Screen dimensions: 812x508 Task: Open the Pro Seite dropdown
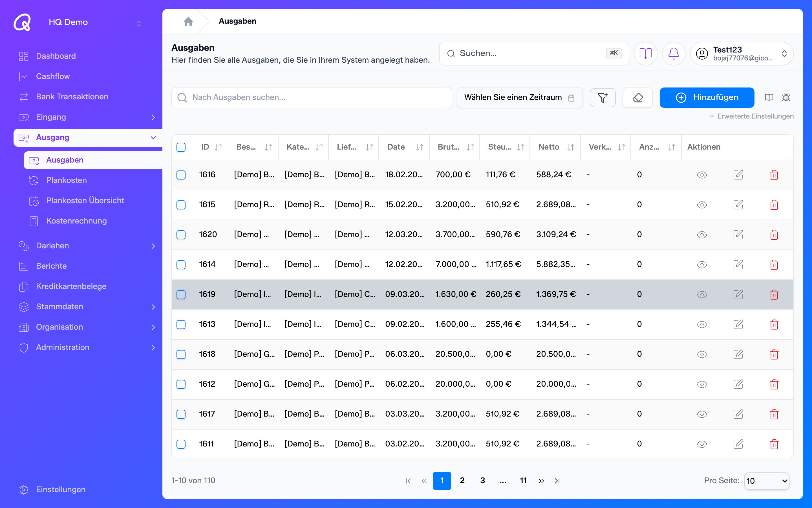[766, 481]
